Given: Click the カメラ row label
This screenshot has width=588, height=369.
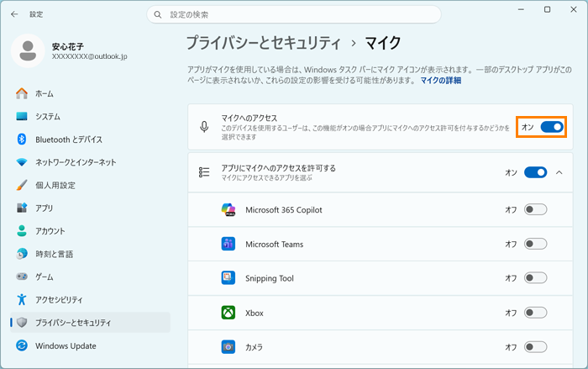Looking at the screenshot, I should [x=254, y=347].
